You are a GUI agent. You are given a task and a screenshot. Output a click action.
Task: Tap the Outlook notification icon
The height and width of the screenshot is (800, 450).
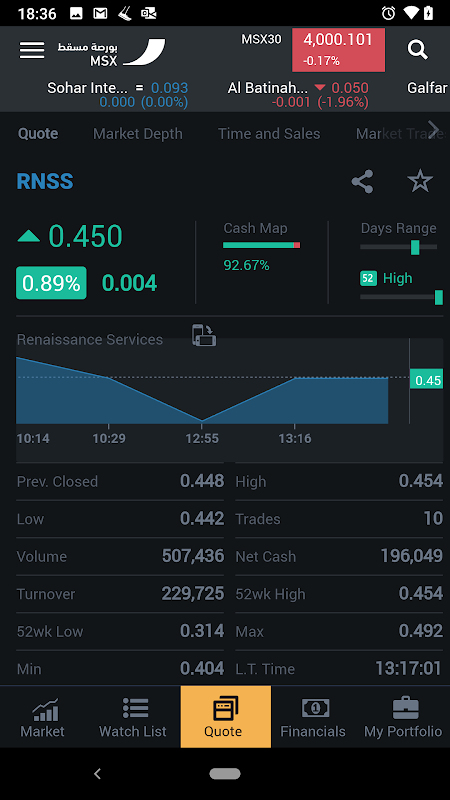click(x=148, y=13)
